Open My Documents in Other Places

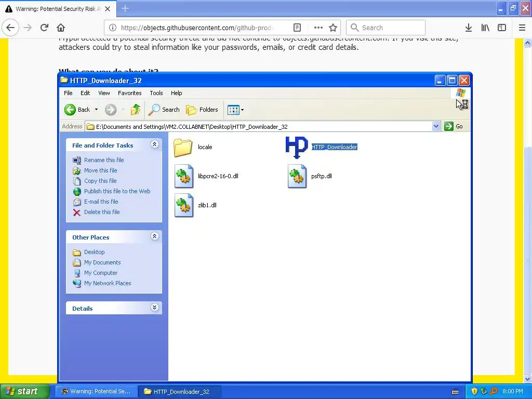pos(102,262)
